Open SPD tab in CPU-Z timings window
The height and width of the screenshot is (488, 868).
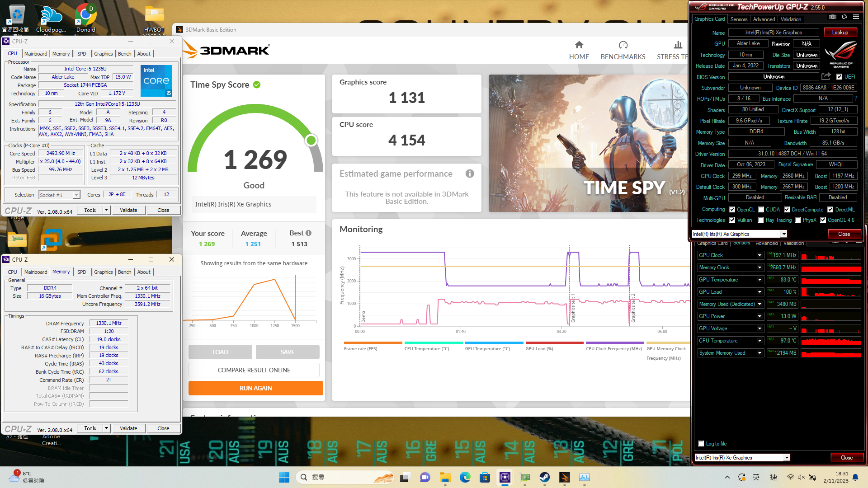click(81, 272)
